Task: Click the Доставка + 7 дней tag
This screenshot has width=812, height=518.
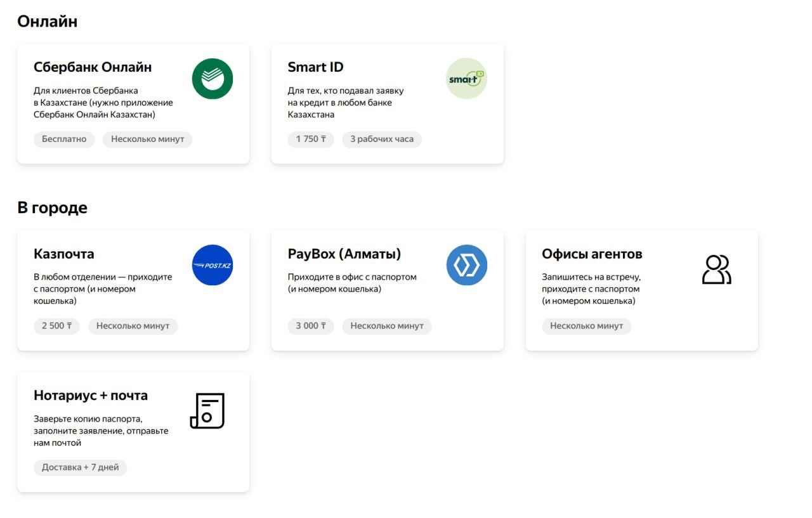Action: pos(81,467)
